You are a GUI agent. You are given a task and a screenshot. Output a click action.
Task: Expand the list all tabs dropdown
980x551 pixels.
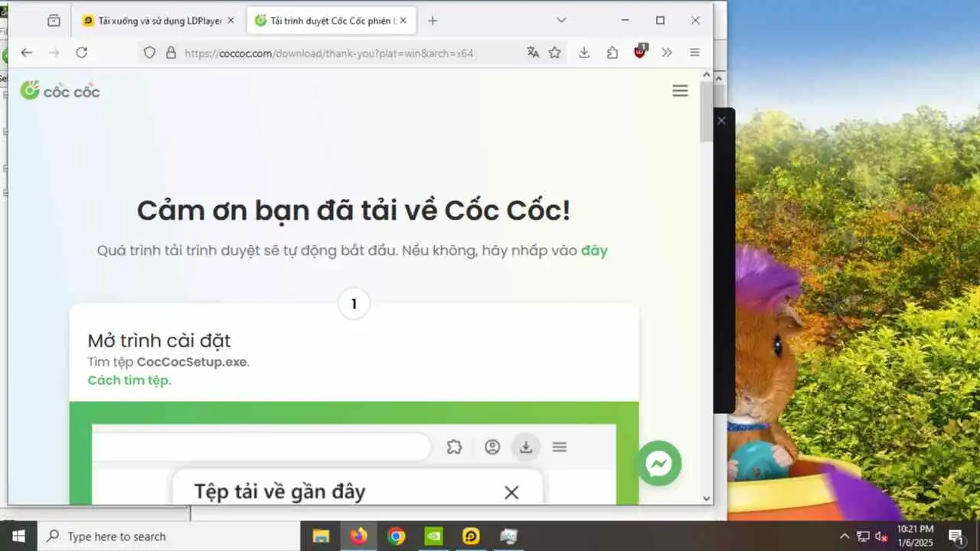tap(561, 21)
